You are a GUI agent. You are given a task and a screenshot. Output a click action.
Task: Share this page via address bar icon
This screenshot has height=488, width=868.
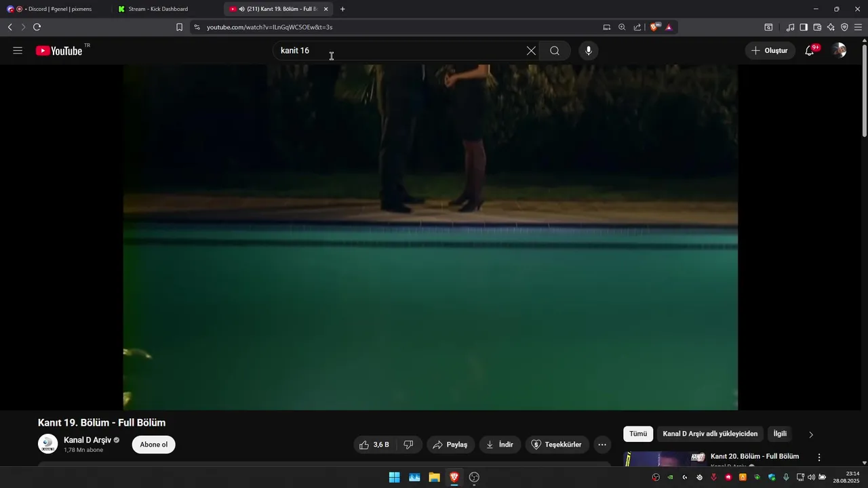(x=637, y=27)
